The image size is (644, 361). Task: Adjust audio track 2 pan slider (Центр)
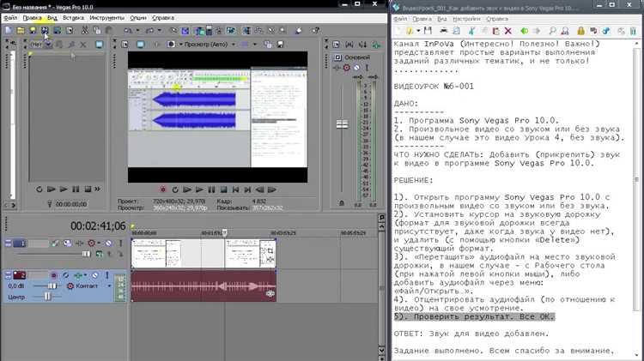[47, 296]
